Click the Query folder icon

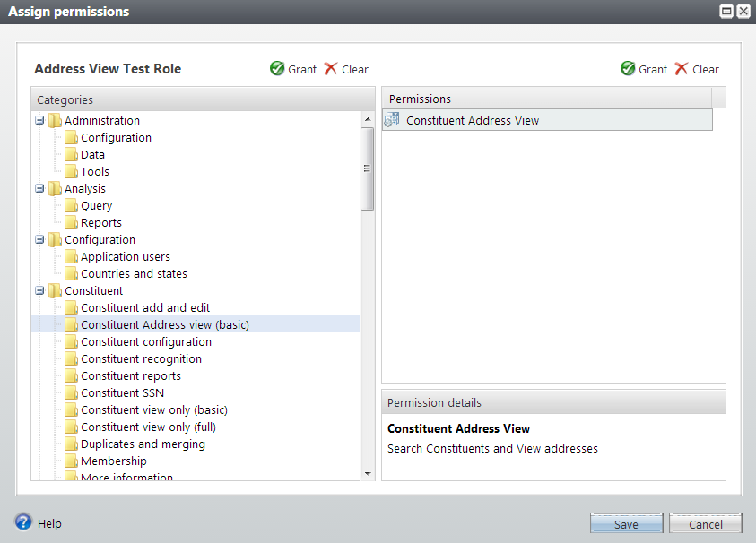pyautogui.click(x=72, y=206)
